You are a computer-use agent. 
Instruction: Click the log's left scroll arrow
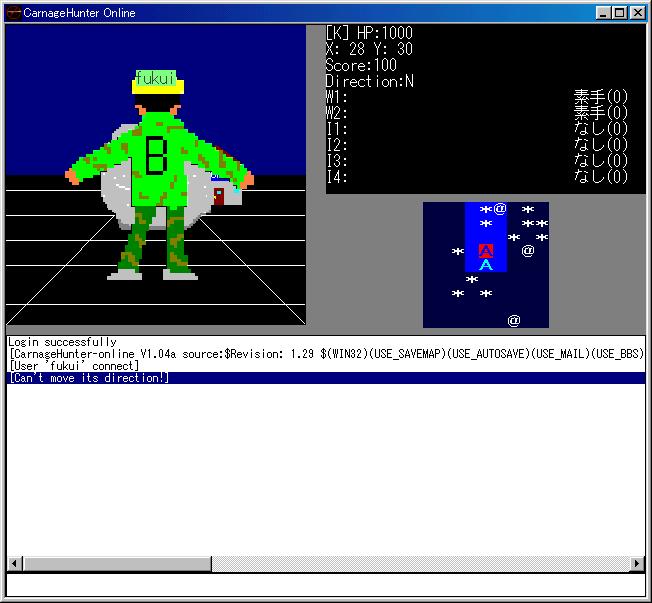(x=15, y=564)
